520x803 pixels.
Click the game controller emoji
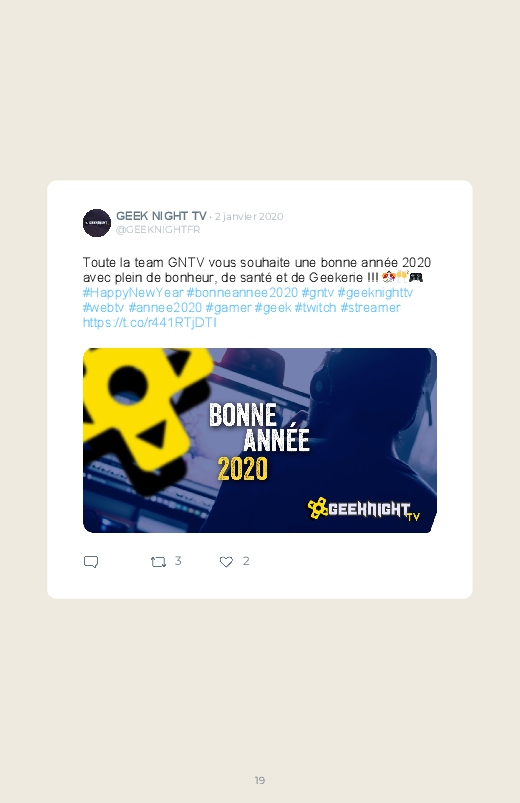tap(416, 278)
